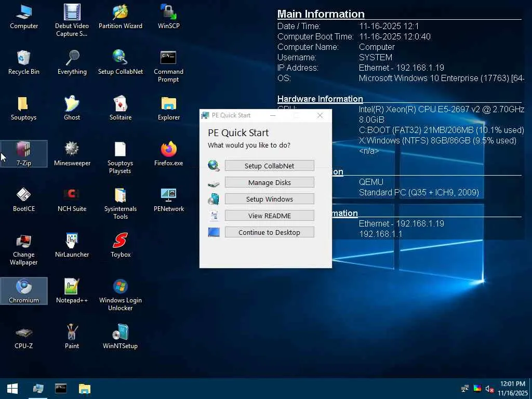Launch Minesweeper desktop icon
Image resolution: width=532 pixels, height=399 pixels.
click(x=72, y=154)
